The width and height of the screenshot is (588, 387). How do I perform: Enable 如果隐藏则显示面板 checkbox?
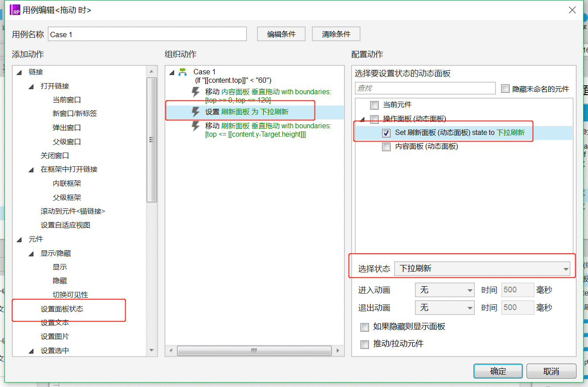[365, 327]
